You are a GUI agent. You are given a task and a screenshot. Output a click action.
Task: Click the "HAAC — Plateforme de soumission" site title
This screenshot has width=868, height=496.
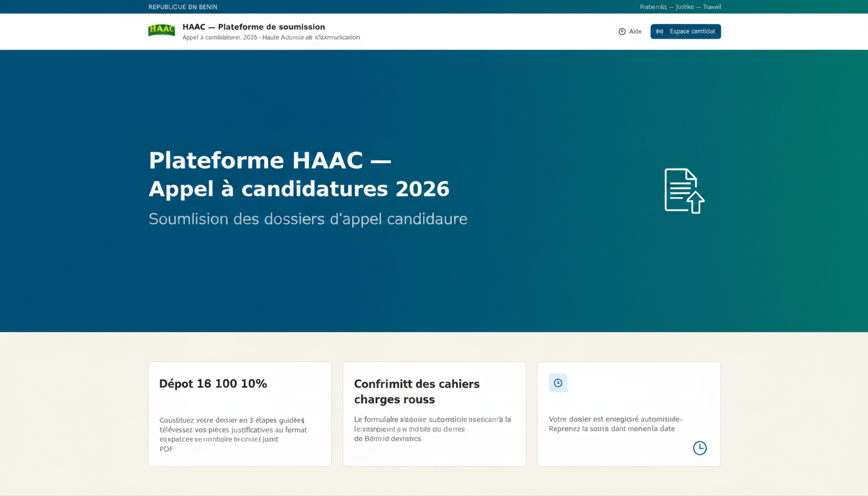254,27
